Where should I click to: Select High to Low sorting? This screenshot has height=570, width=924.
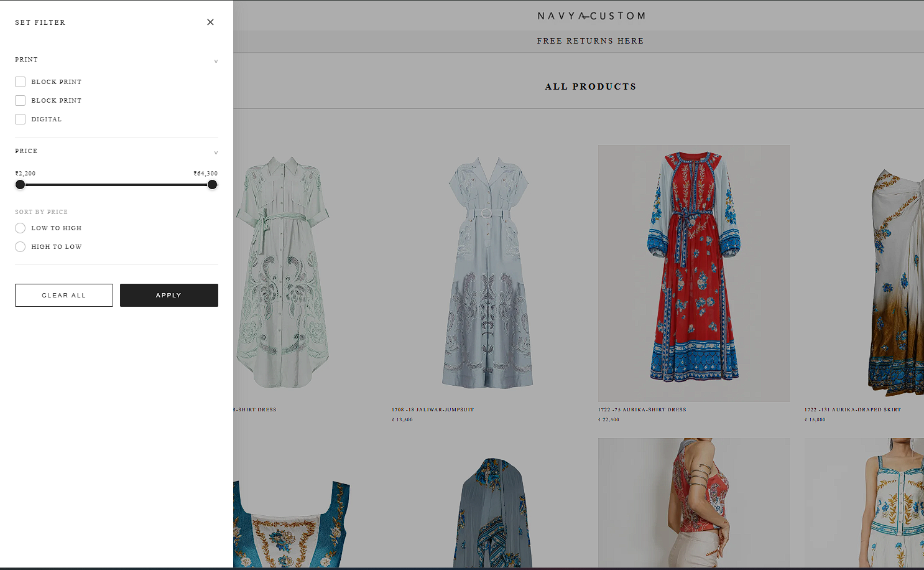[21, 247]
